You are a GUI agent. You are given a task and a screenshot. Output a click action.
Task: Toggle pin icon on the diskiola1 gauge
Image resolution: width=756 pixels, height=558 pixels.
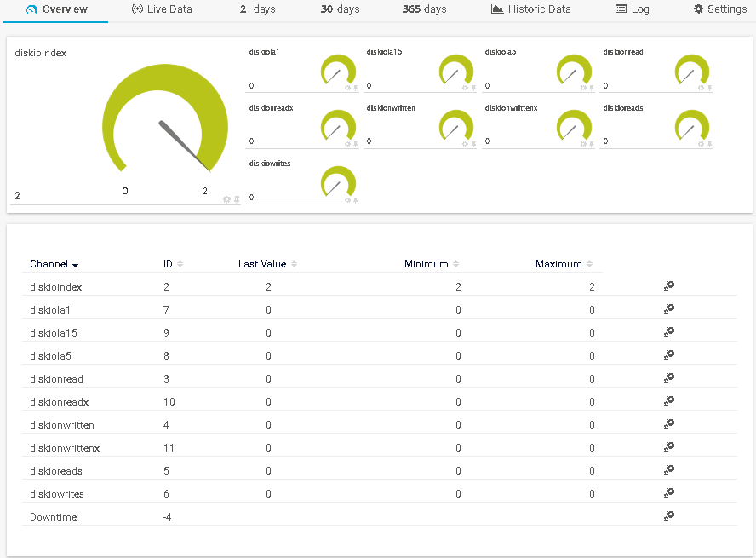click(355, 87)
